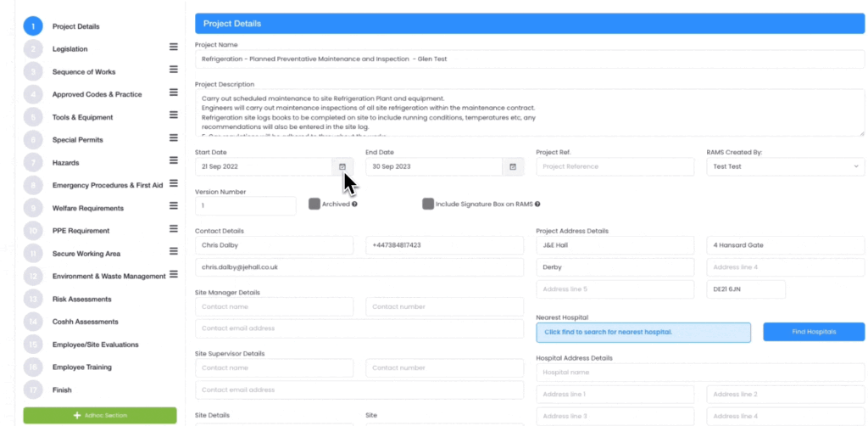Open the Tools & Equipment section
This screenshot has height=426, width=868.
click(x=82, y=117)
